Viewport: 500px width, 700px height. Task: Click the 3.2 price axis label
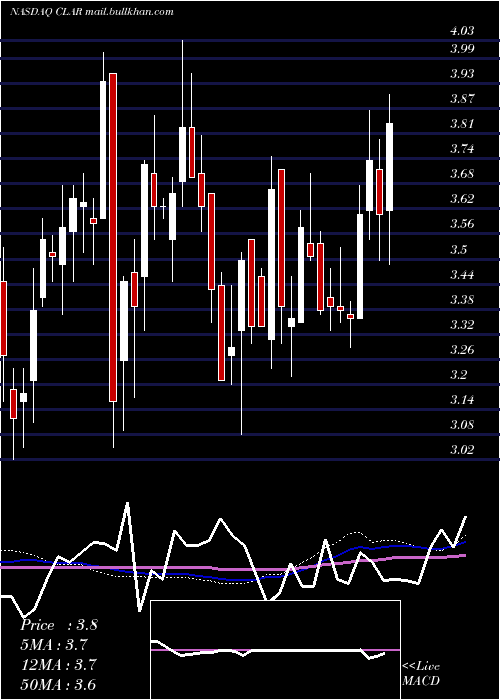point(458,374)
